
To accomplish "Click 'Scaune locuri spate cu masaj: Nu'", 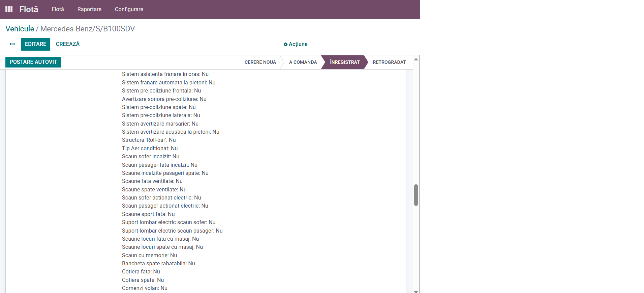I will click(162, 247).
